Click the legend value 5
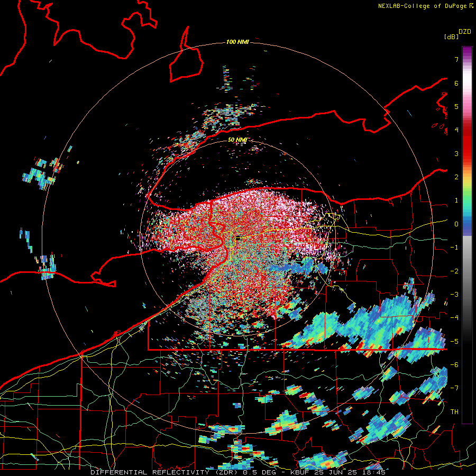Image resolution: width=476 pixels, height=476 pixels. pyautogui.click(x=456, y=106)
